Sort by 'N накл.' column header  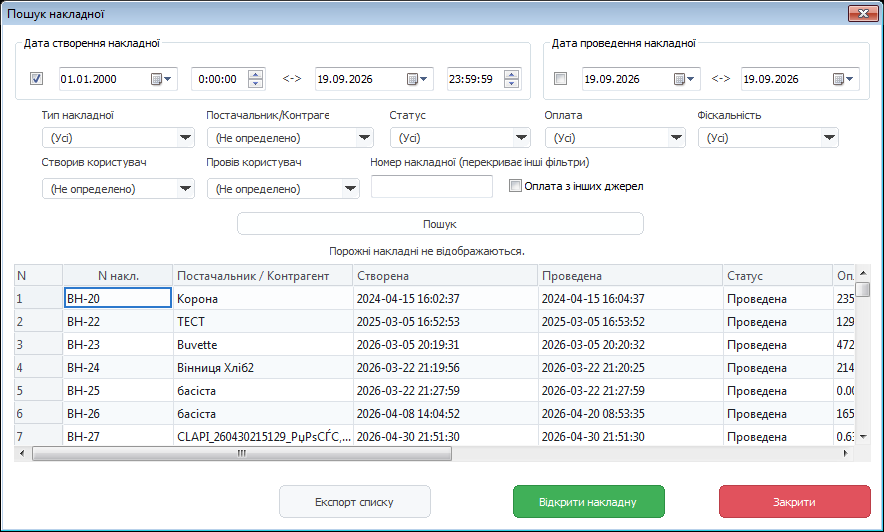tap(118, 276)
